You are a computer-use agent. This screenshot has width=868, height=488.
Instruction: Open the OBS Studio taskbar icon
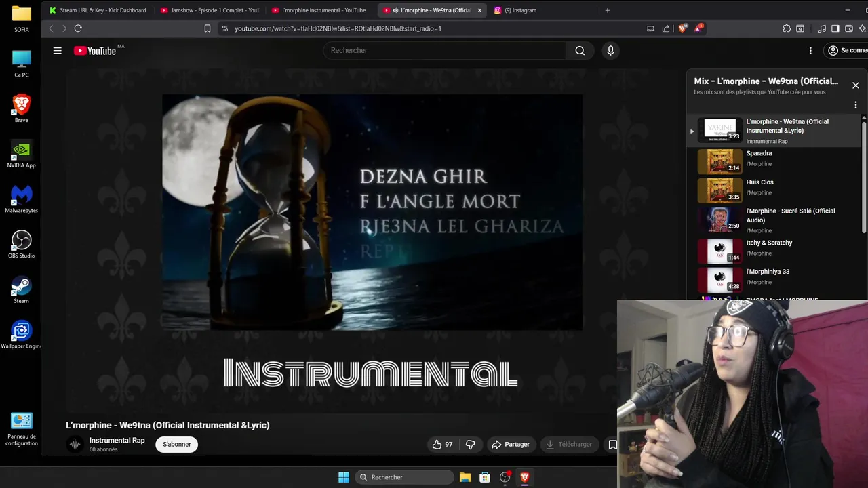[x=505, y=477]
